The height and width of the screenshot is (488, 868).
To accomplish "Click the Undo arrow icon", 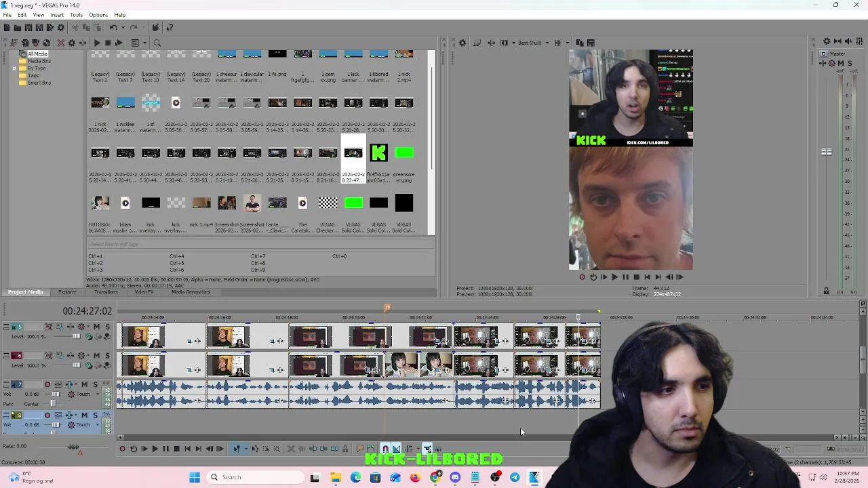I will point(113,27).
